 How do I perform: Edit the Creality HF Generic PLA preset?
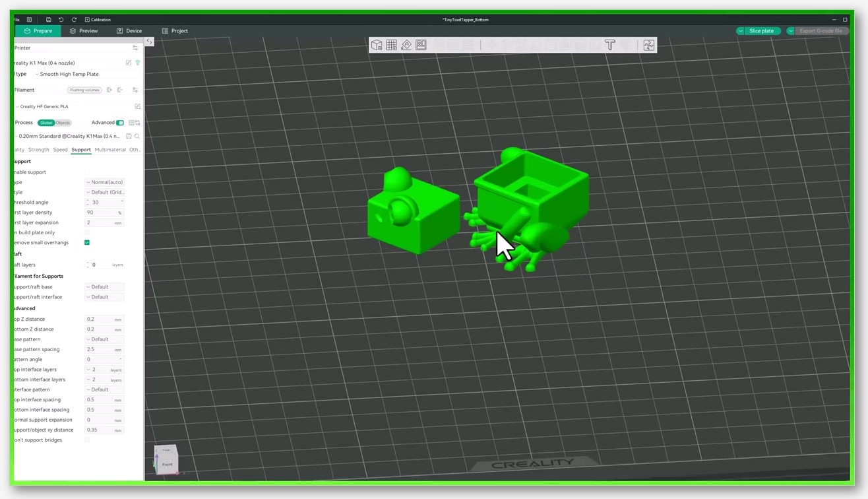click(137, 106)
